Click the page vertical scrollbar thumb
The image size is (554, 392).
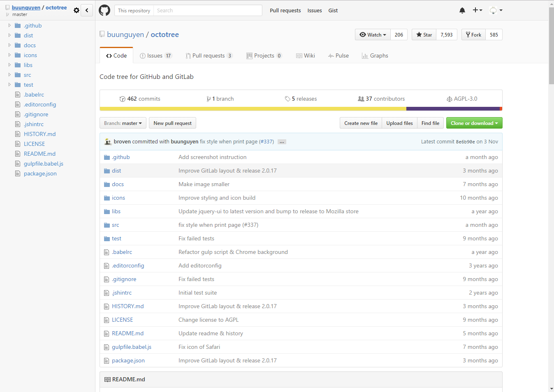551,46
